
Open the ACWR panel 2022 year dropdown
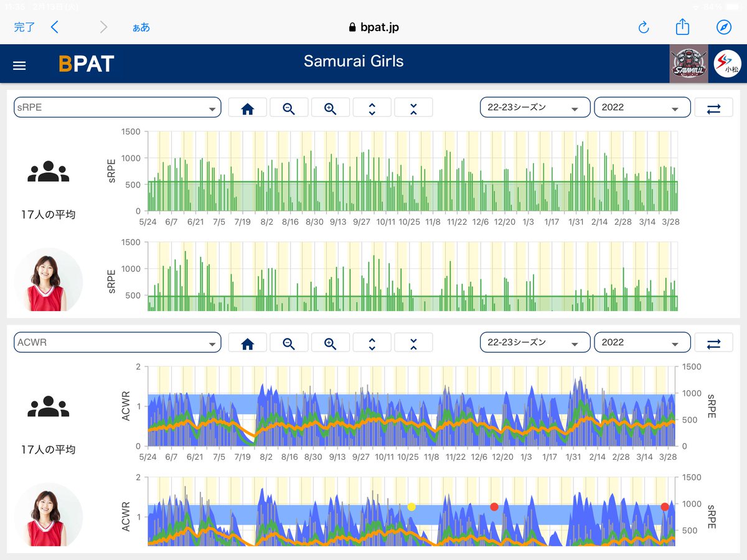pos(642,342)
